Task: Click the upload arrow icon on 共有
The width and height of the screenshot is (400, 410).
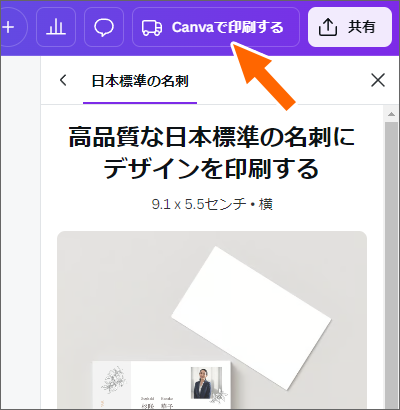Action: pos(328,27)
